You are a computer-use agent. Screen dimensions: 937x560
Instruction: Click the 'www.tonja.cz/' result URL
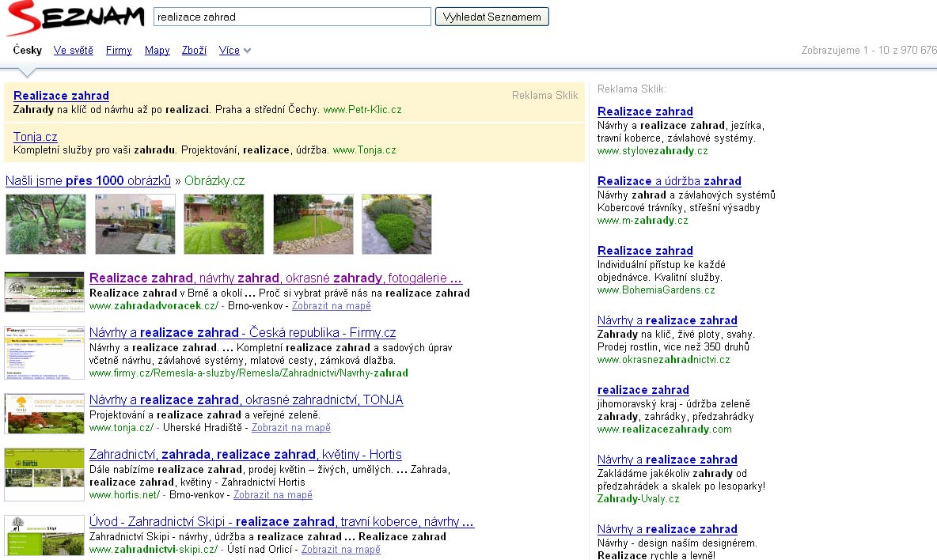click(121, 427)
